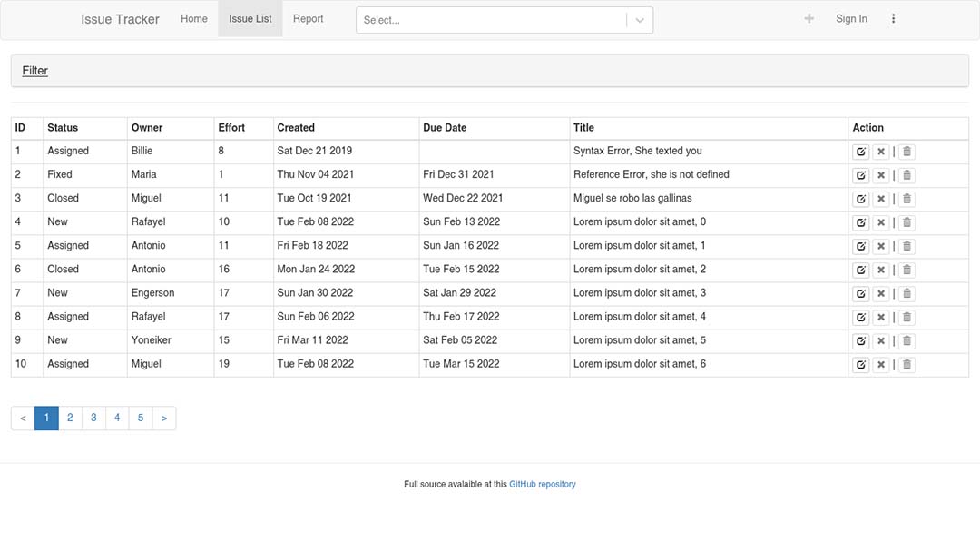Go to the Home tab
980x551 pixels.
coord(194,19)
